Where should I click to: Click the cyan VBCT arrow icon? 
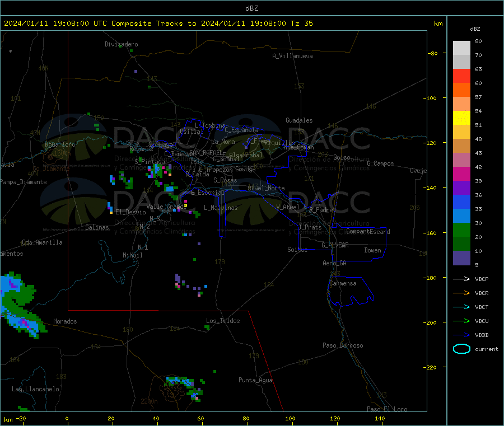[461, 307]
